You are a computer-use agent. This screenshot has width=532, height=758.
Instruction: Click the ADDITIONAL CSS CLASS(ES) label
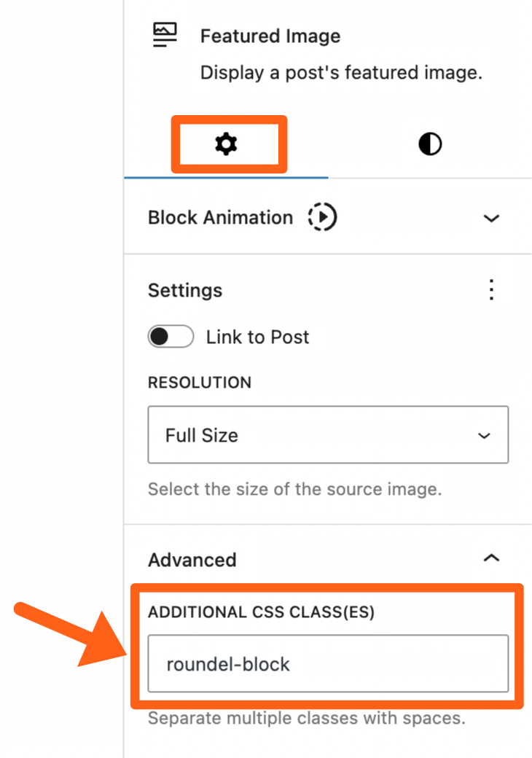pos(261,612)
